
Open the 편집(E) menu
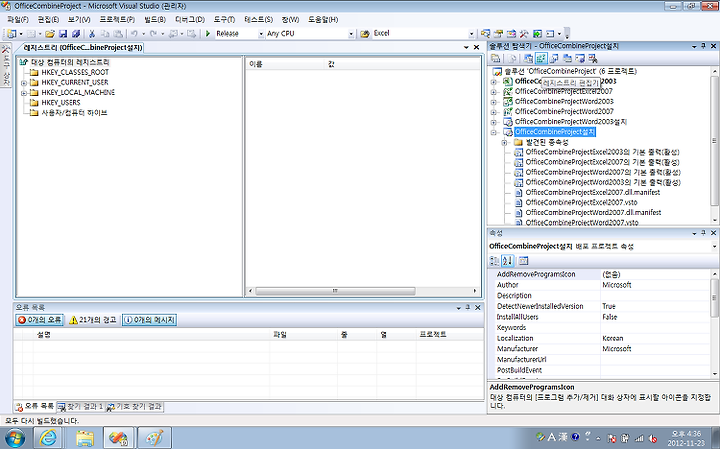tap(48, 19)
